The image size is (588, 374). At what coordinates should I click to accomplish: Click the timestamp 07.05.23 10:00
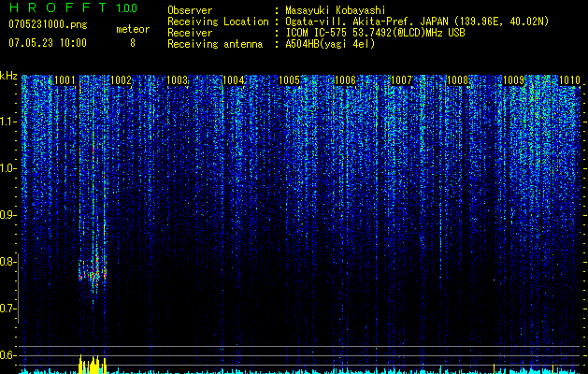[48, 42]
